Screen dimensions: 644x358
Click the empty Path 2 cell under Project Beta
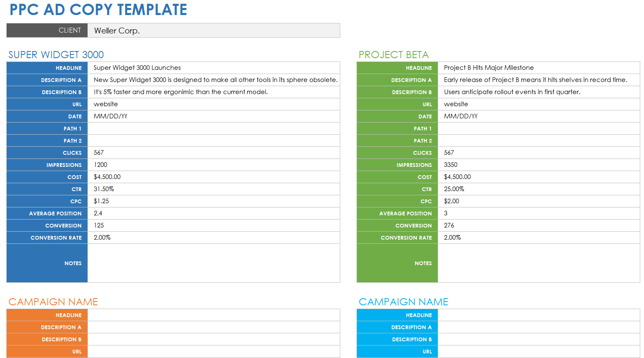coord(538,141)
